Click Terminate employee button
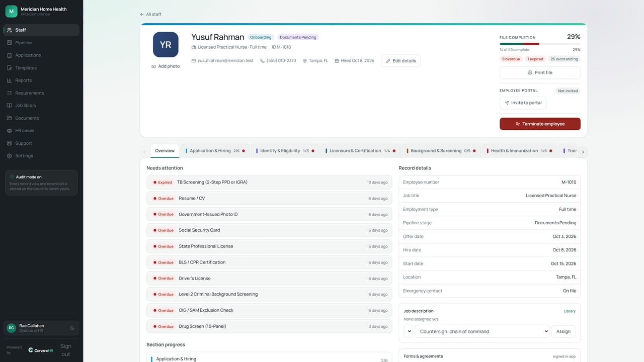 [540, 124]
